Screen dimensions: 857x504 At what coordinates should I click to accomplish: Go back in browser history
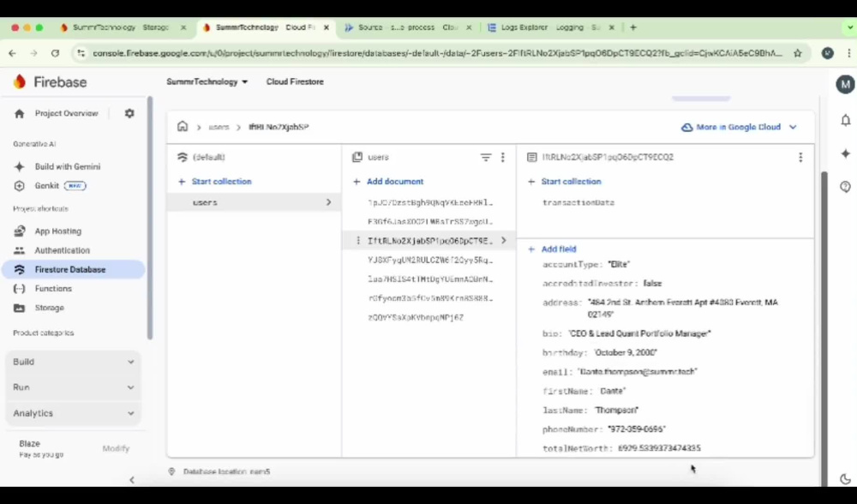13,53
